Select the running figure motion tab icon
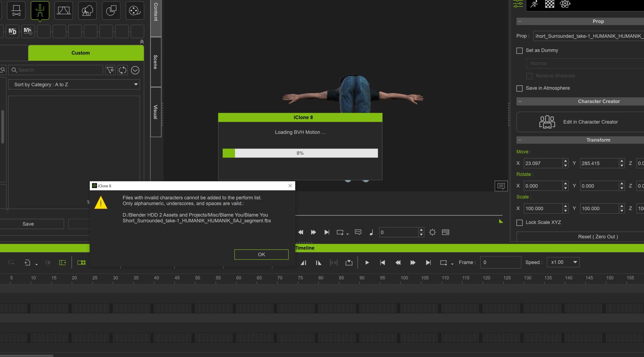The image size is (644, 357). pos(534,4)
